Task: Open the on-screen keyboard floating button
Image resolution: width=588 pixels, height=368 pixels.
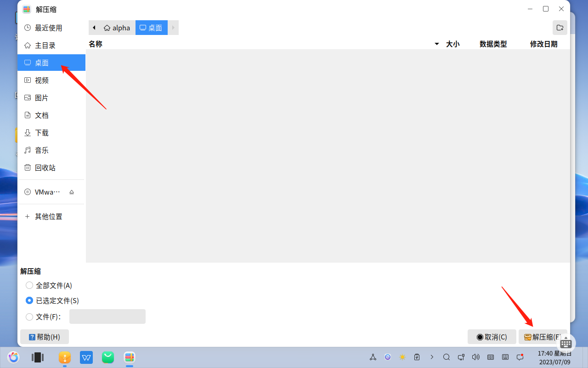Action: [x=566, y=343]
